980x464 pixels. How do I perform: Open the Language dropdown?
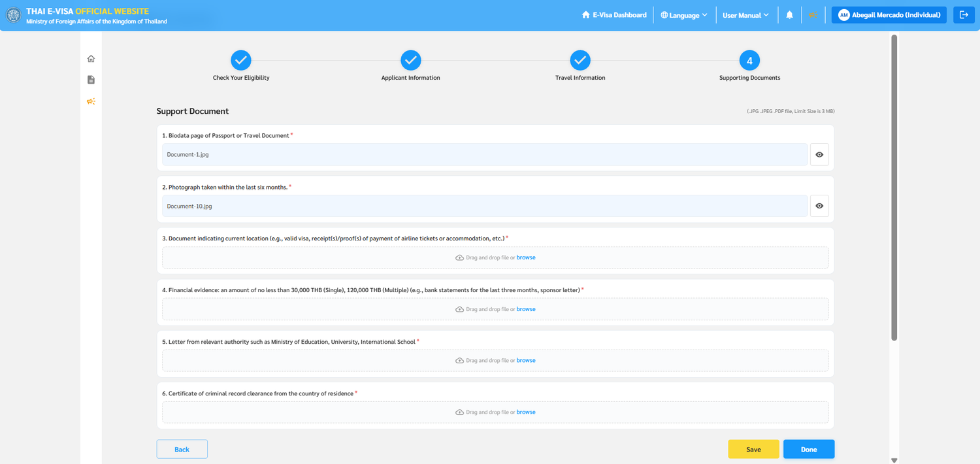(684, 15)
